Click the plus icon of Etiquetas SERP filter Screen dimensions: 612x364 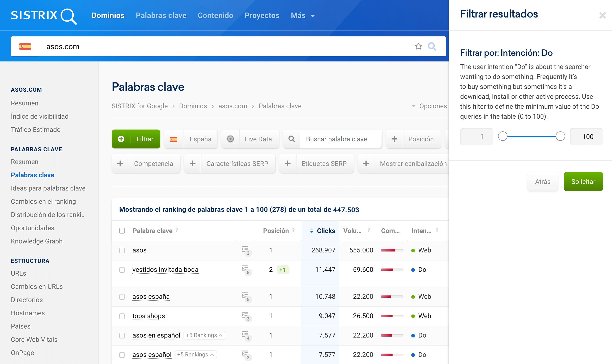(x=287, y=163)
